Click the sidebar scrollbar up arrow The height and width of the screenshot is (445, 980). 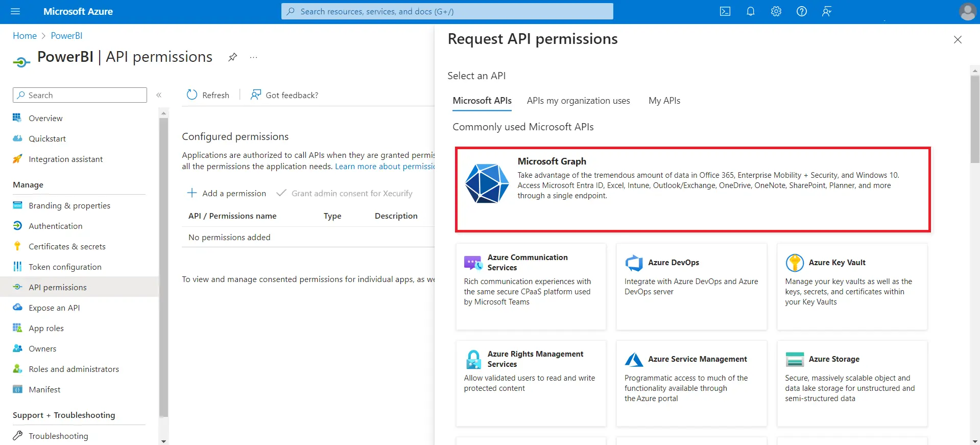tap(163, 113)
